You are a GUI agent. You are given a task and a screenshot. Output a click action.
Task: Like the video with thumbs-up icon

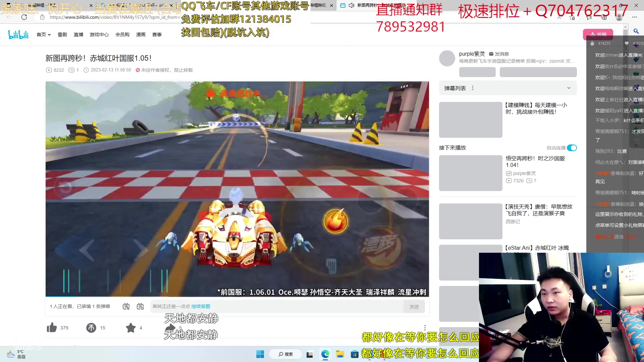52,327
